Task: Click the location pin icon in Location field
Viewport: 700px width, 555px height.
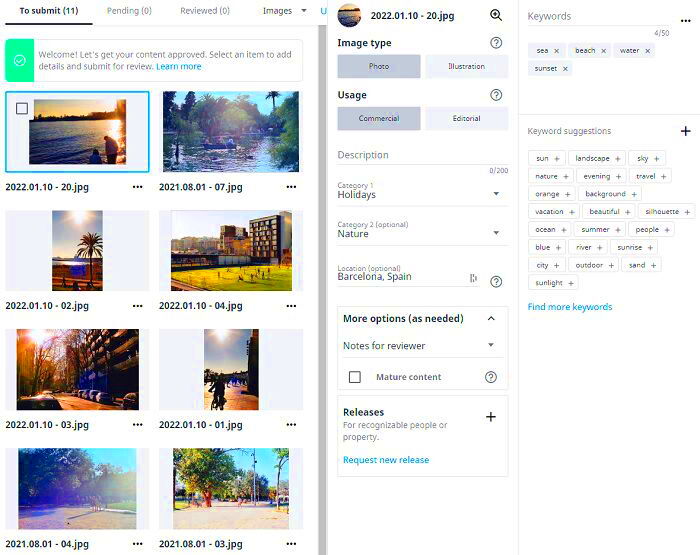Action: [x=473, y=278]
